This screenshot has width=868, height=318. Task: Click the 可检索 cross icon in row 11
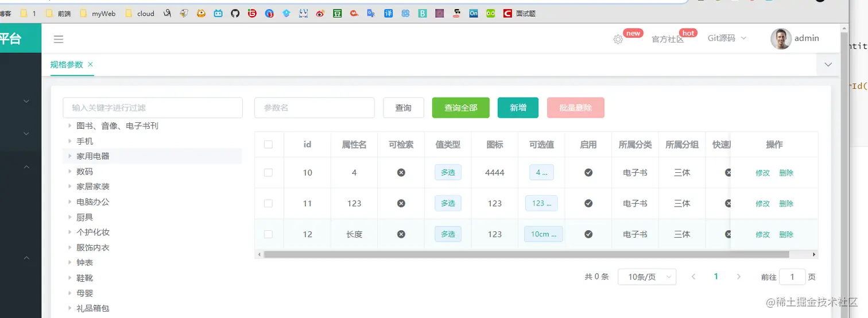click(x=401, y=203)
